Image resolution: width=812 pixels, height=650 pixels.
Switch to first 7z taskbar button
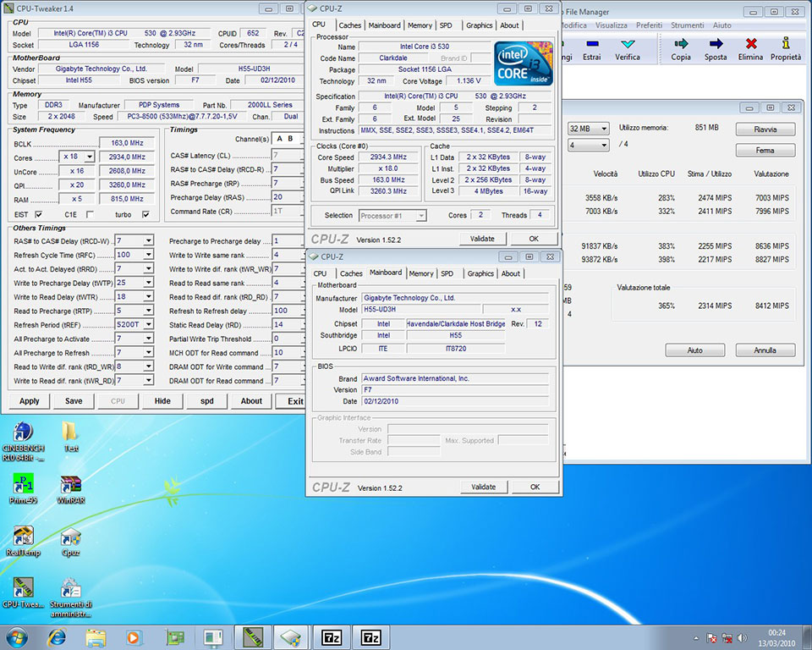click(x=332, y=637)
